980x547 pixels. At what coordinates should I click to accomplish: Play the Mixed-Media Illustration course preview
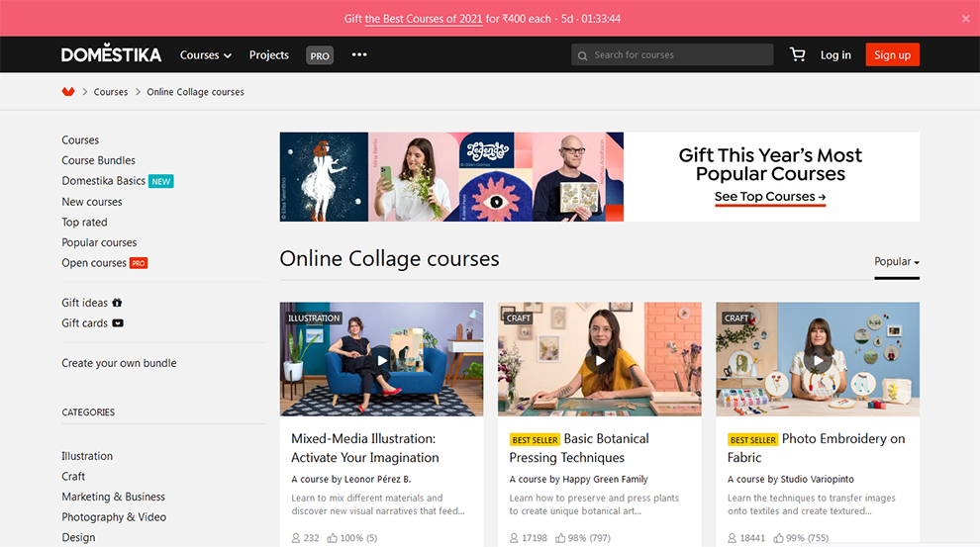tap(381, 360)
